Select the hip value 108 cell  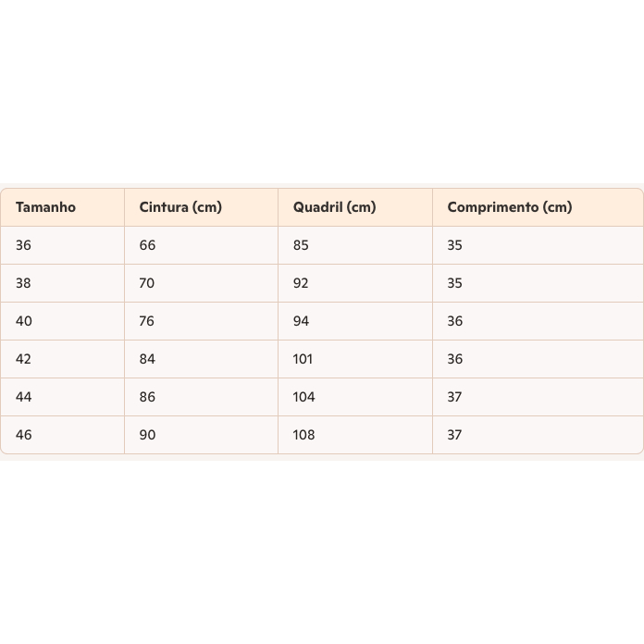pyautogui.click(x=304, y=435)
